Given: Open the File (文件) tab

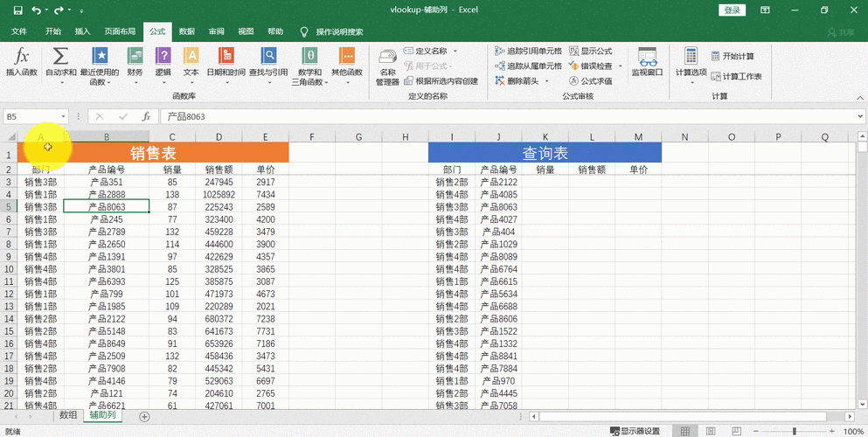Looking at the screenshot, I should tap(19, 31).
